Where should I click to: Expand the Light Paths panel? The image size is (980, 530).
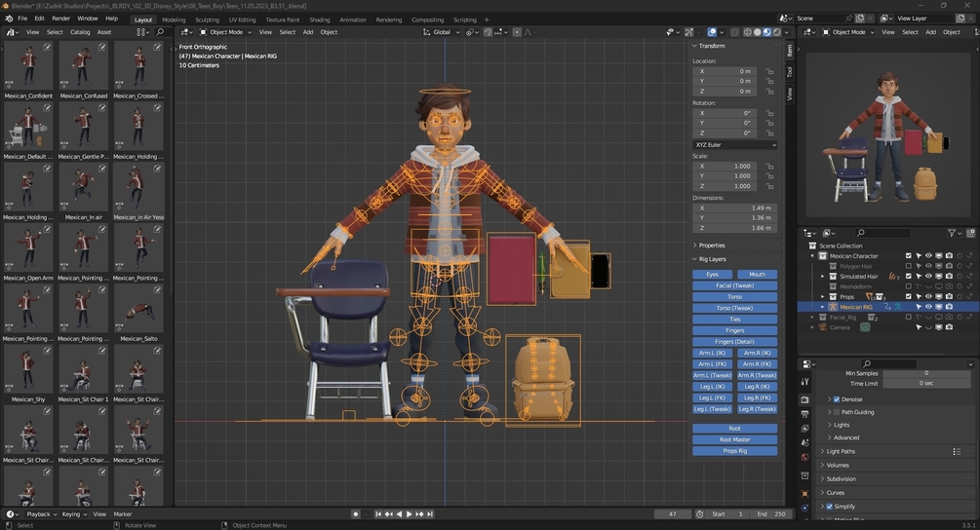854,451
